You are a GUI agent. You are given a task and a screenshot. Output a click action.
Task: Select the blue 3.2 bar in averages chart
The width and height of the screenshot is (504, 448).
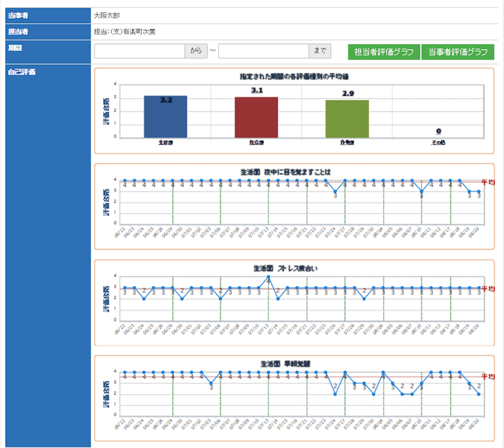tap(166, 116)
